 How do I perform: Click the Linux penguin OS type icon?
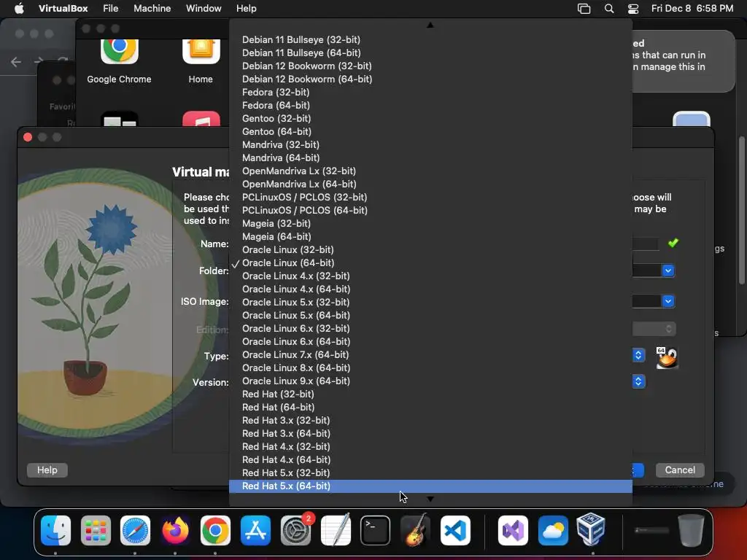coord(667,357)
